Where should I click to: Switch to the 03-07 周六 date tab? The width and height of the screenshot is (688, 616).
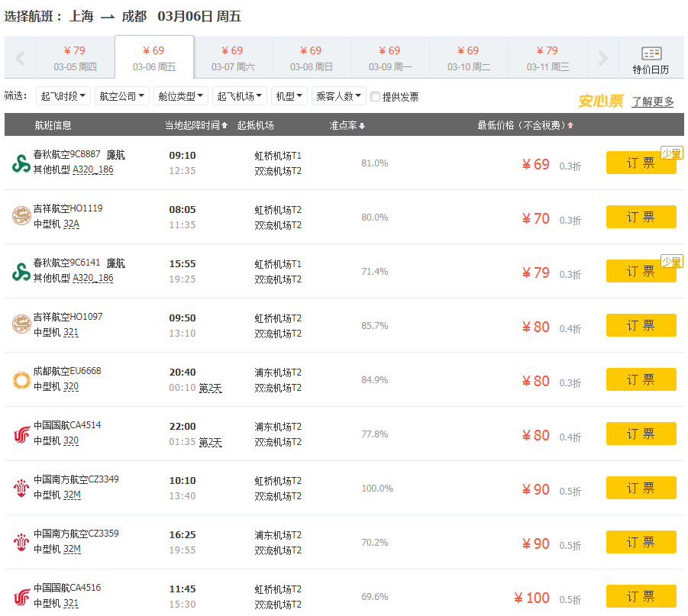[x=233, y=58]
